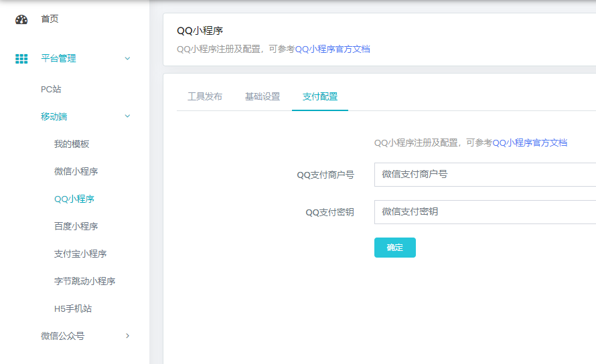Navigate to 字节跳动小程序

tap(84, 281)
